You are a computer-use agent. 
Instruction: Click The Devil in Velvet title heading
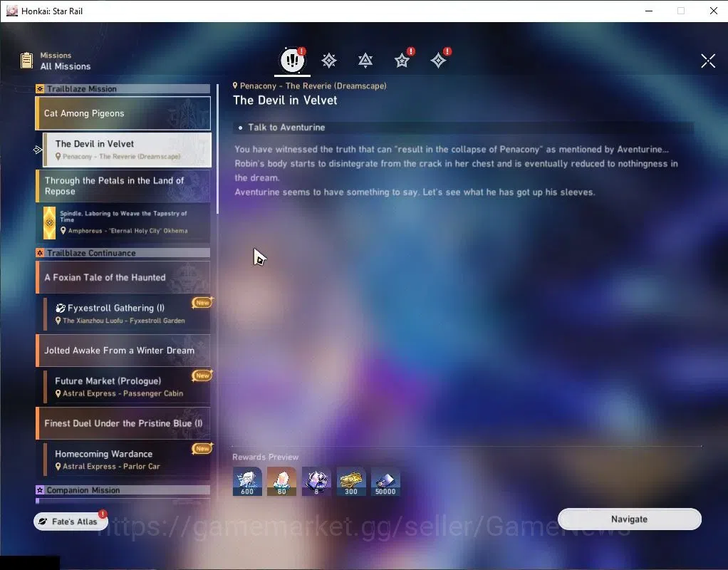pyautogui.click(x=285, y=100)
